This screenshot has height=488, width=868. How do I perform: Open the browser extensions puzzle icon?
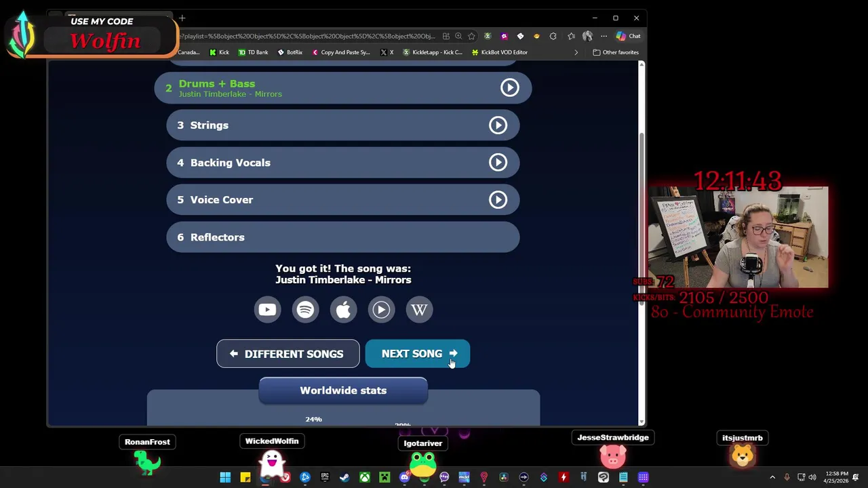coord(553,36)
